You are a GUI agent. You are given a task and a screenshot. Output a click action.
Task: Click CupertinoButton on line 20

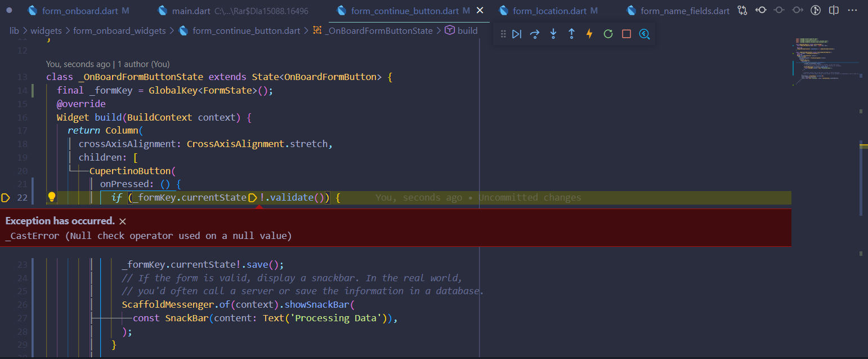click(x=130, y=171)
